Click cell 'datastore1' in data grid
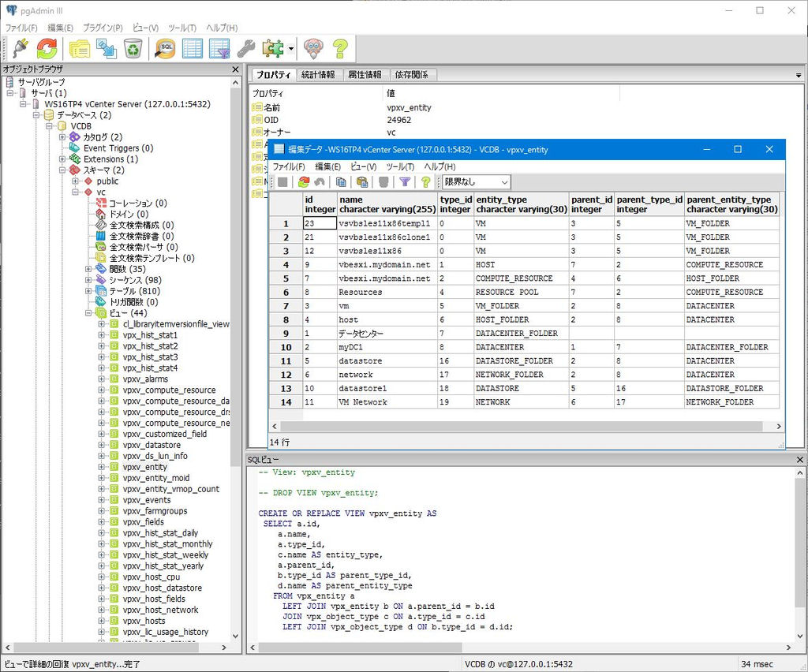This screenshot has height=672, width=808. point(387,388)
